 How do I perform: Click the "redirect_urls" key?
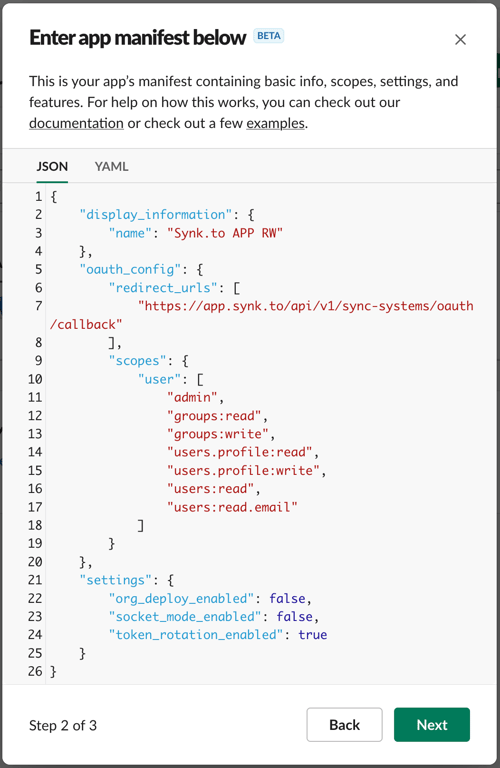coord(163,288)
